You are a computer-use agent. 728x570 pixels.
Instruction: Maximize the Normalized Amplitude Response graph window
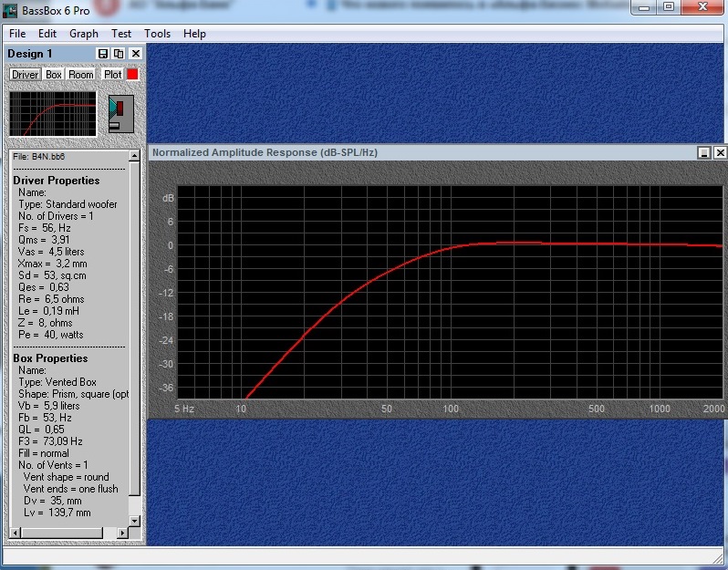click(x=704, y=152)
